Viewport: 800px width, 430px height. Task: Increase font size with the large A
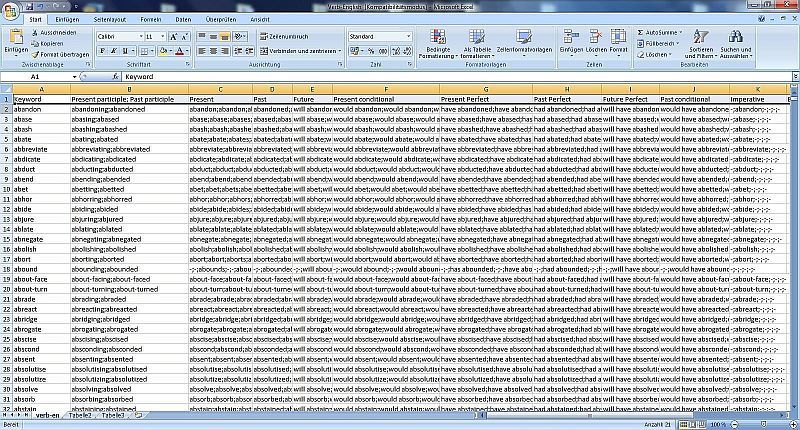tap(173, 37)
